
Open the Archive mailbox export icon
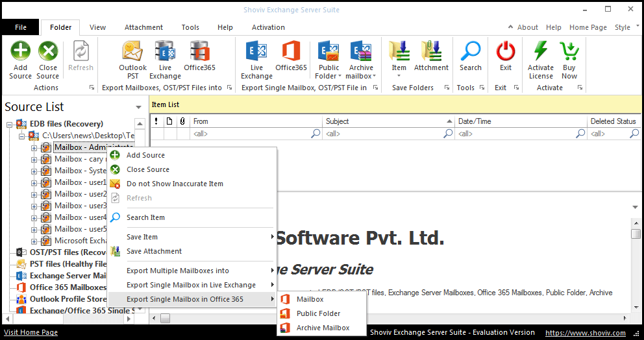(x=360, y=51)
